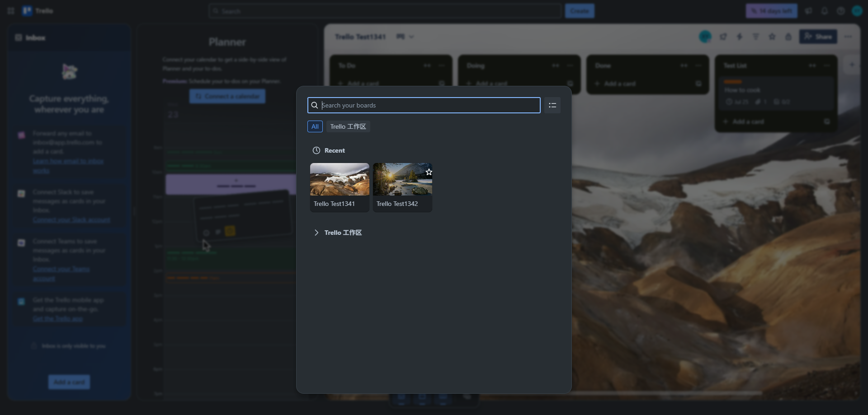Open the Test List actions menu
The image size is (868, 415).
pyautogui.click(x=827, y=65)
